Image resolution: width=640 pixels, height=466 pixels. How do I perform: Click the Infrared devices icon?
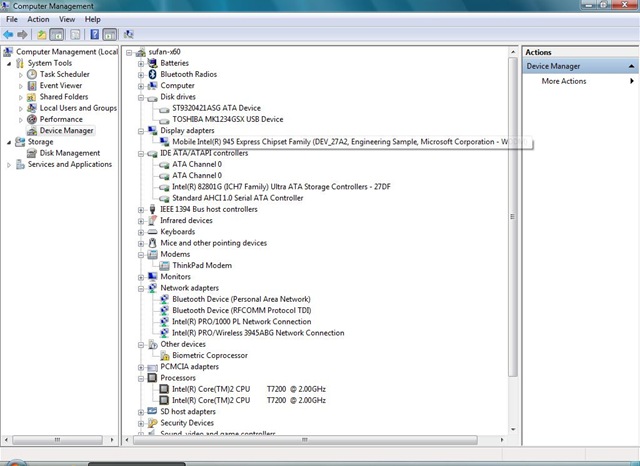pyautogui.click(x=152, y=220)
